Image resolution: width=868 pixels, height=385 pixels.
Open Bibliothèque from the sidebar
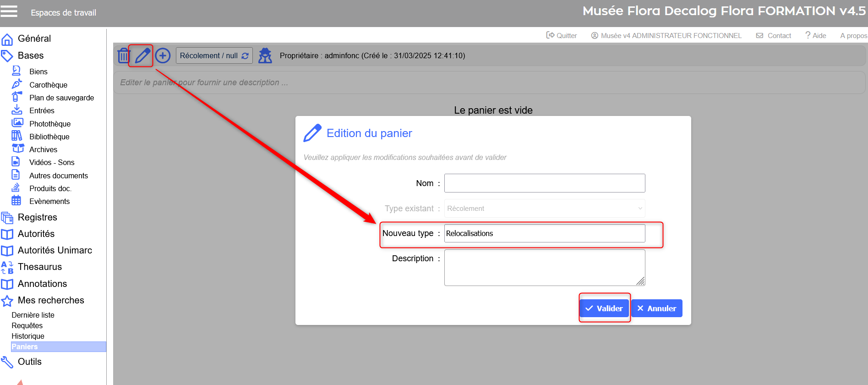[x=49, y=137]
